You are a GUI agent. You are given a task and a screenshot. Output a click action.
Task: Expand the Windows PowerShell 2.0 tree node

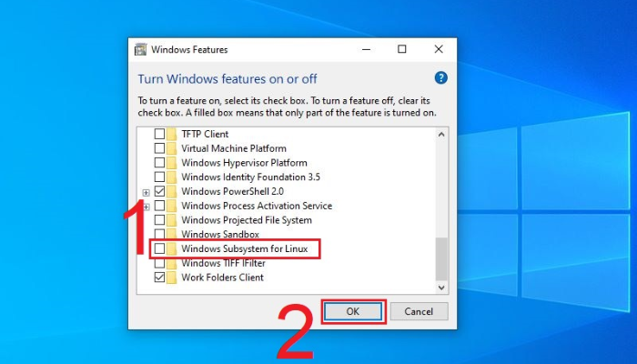pos(146,192)
